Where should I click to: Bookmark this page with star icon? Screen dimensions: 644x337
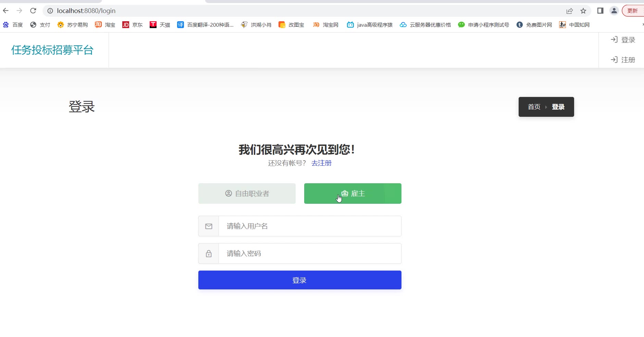coord(583,11)
